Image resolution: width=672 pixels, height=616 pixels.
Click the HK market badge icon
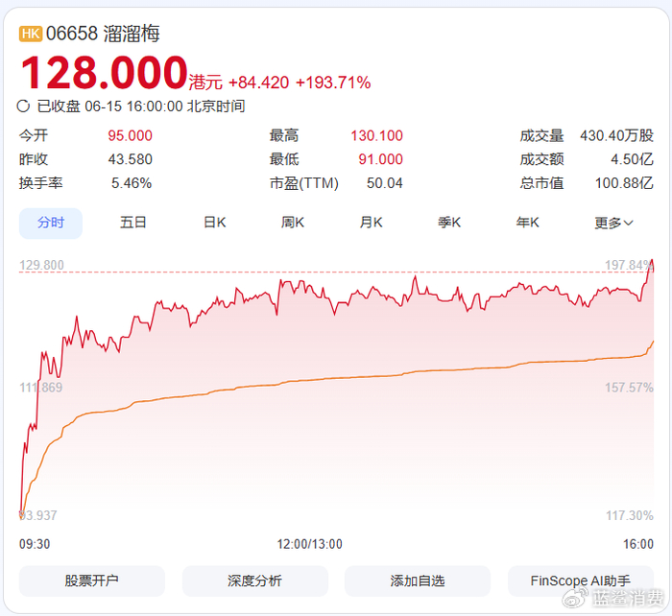pyautogui.click(x=31, y=34)
